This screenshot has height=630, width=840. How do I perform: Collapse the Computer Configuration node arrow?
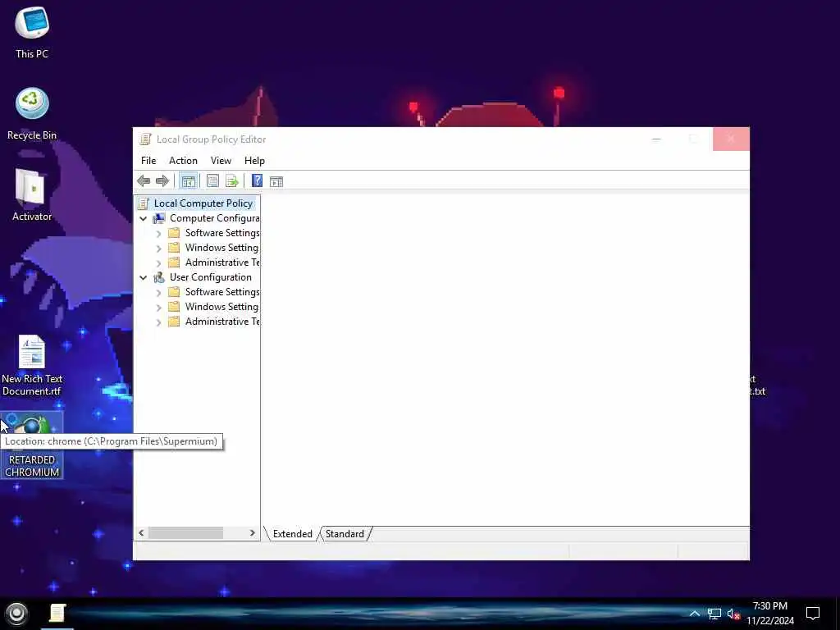143,218
